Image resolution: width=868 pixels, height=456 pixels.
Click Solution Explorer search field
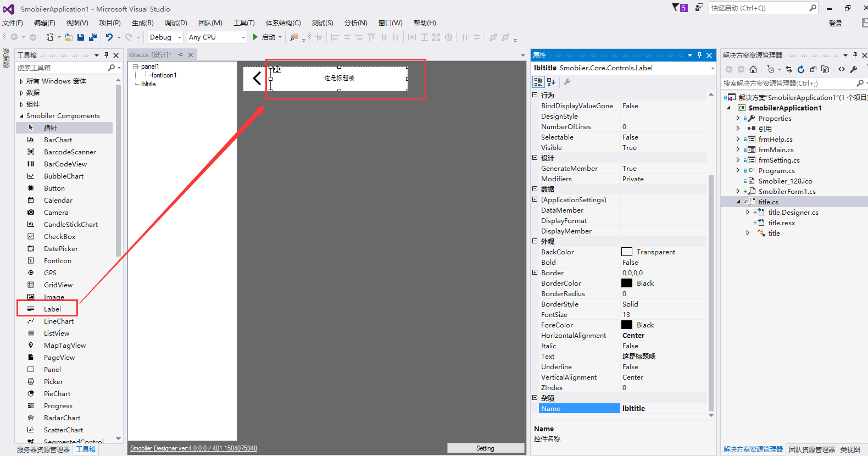[789, 83]
